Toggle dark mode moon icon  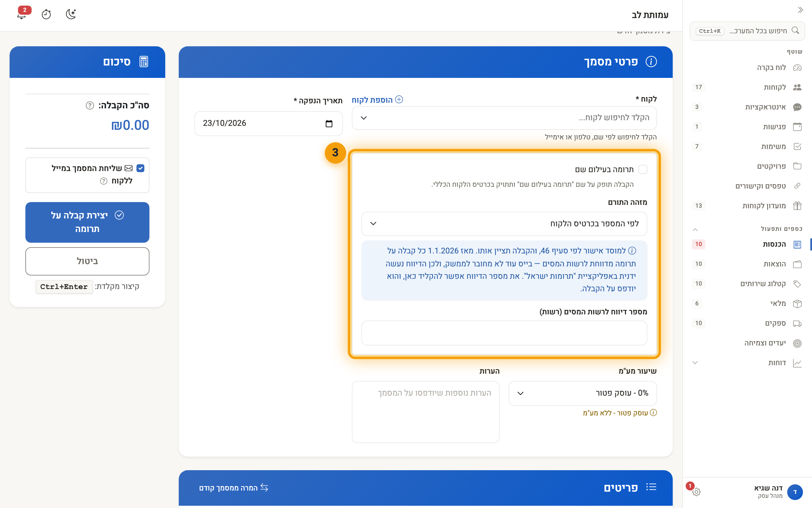coord(71,14)
